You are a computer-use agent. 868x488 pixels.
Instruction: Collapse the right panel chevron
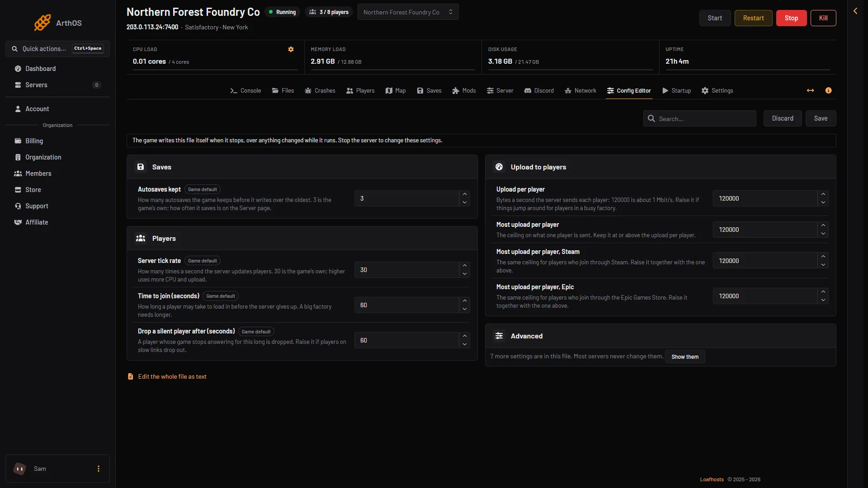click(855, 11)
